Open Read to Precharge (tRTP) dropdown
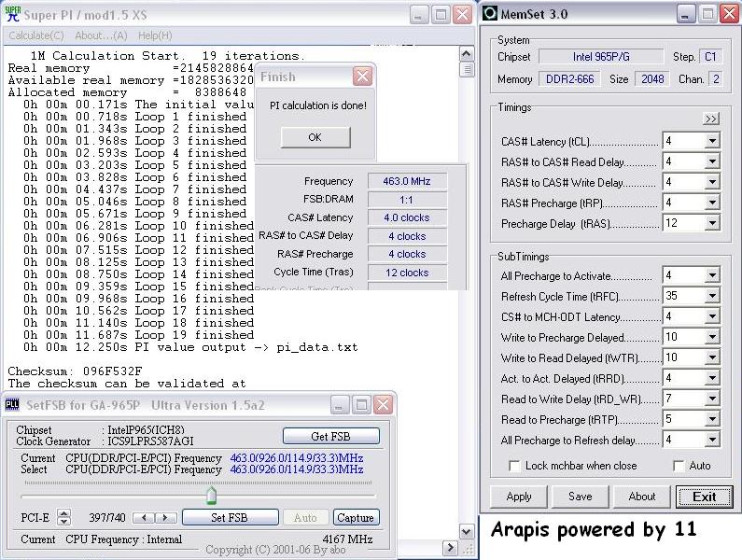This screenshot has height=560, width=742. (x=712, y=419)
